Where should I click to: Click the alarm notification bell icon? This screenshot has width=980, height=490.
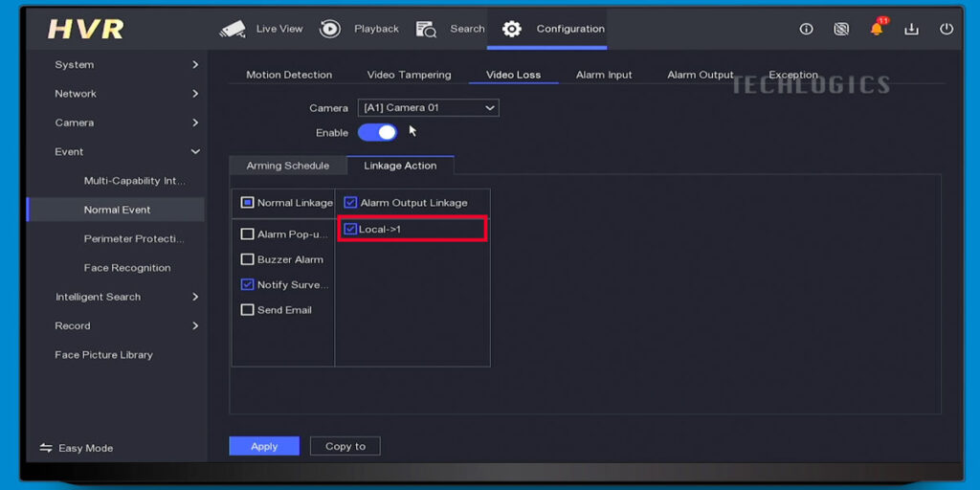(877, 29)
